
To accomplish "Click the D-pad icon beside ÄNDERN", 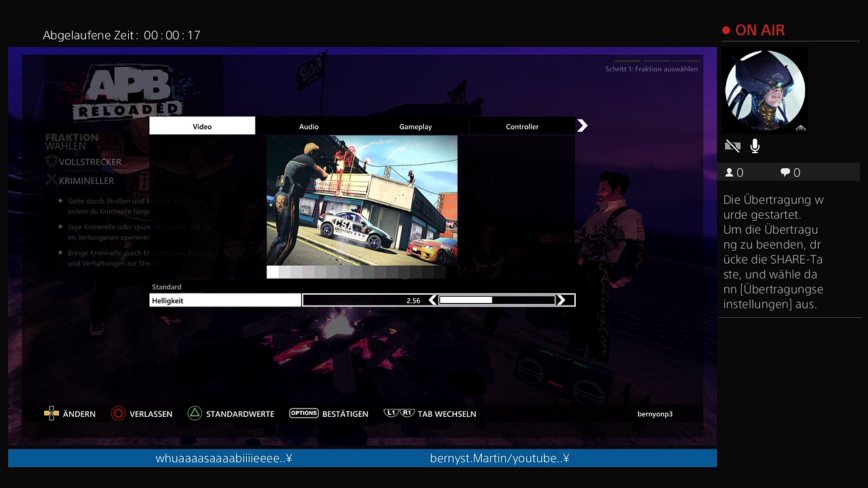I will (52, 413).
